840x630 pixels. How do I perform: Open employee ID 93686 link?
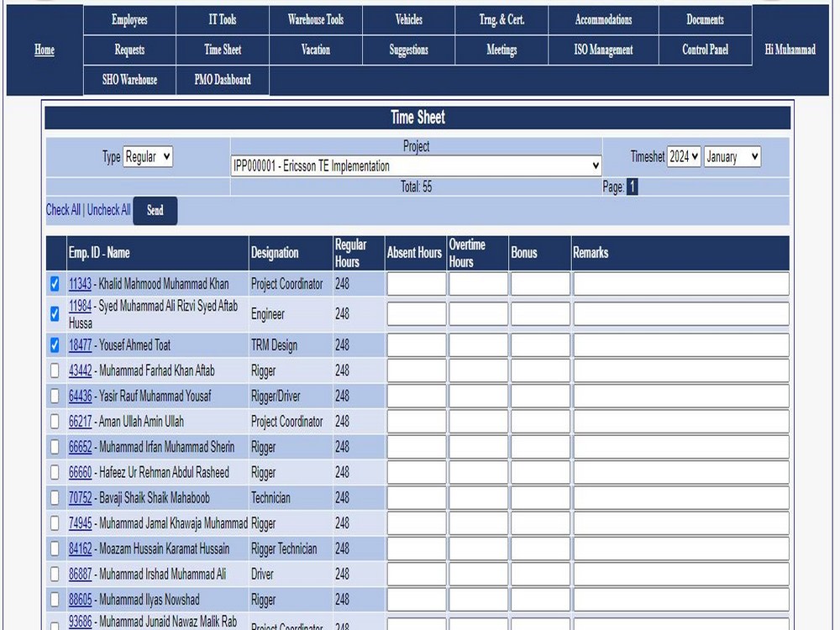[81, 622]
